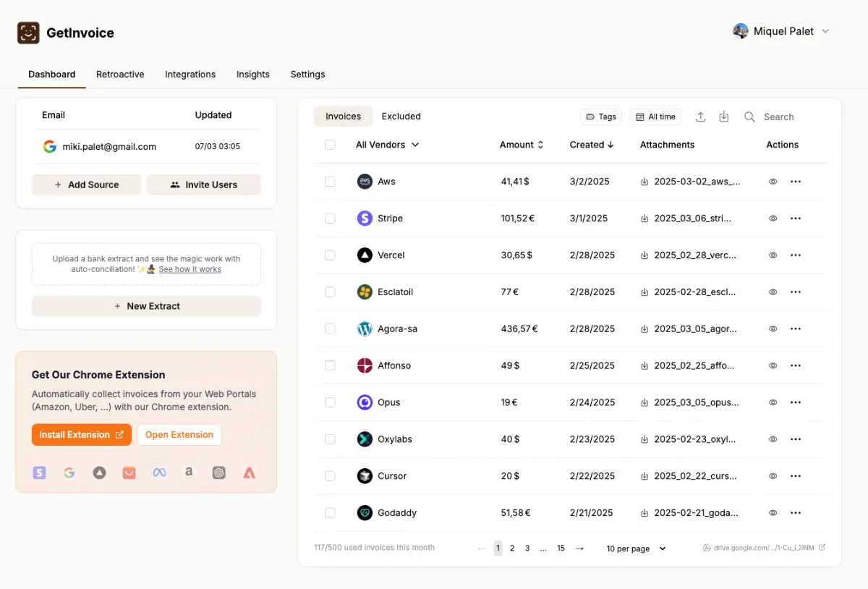
Task: Follow the See how it works link
Action: 190,269
